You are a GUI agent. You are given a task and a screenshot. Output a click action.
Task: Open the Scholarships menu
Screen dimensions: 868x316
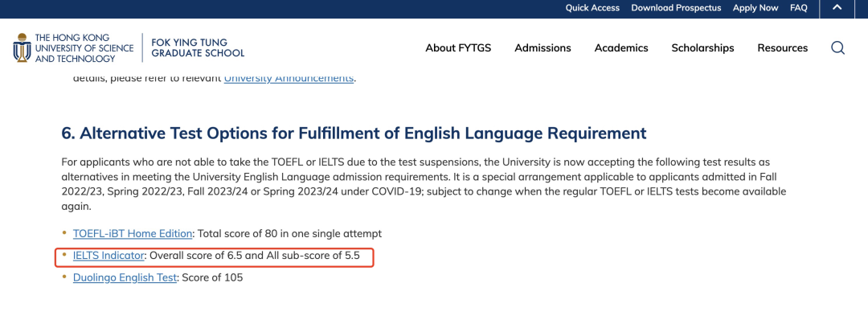point(702,48)
